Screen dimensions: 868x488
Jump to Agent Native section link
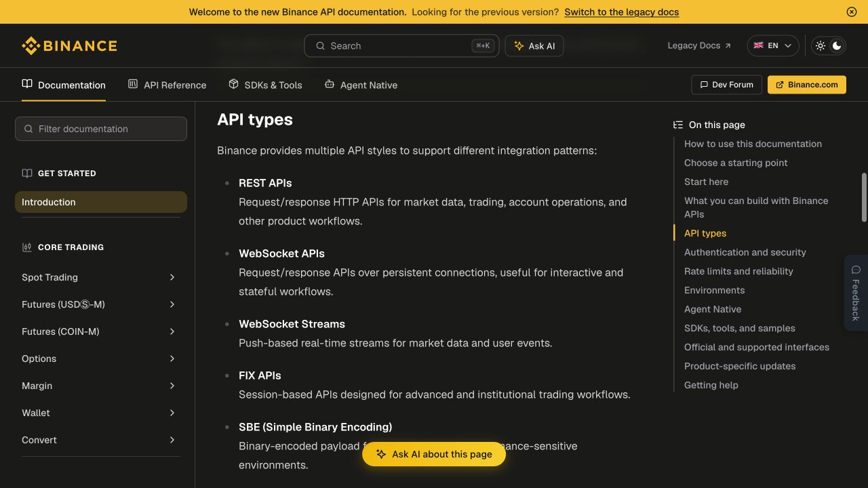713,309
